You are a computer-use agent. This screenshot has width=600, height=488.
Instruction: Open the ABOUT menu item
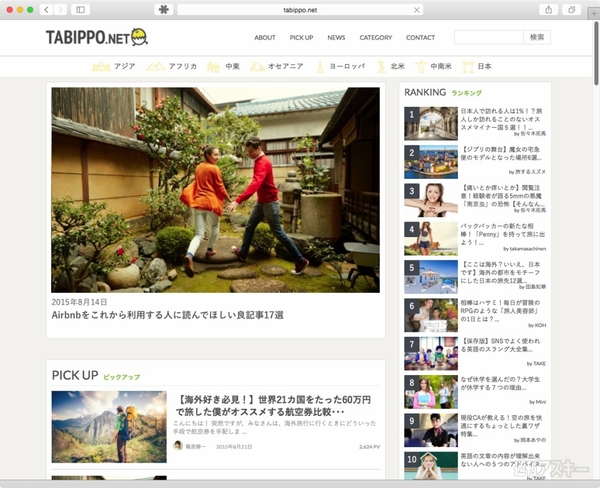[265, 38]
